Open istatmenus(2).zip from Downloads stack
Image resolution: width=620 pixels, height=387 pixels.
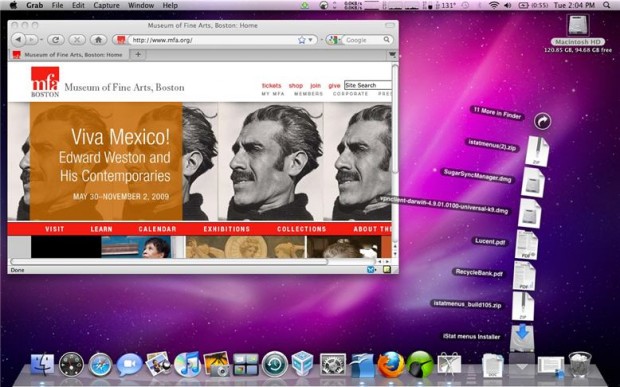pos(537,151)
